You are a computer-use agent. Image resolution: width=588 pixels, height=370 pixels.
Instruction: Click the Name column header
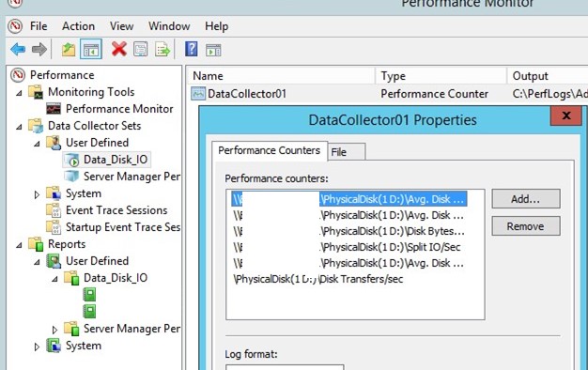point(281,76)
